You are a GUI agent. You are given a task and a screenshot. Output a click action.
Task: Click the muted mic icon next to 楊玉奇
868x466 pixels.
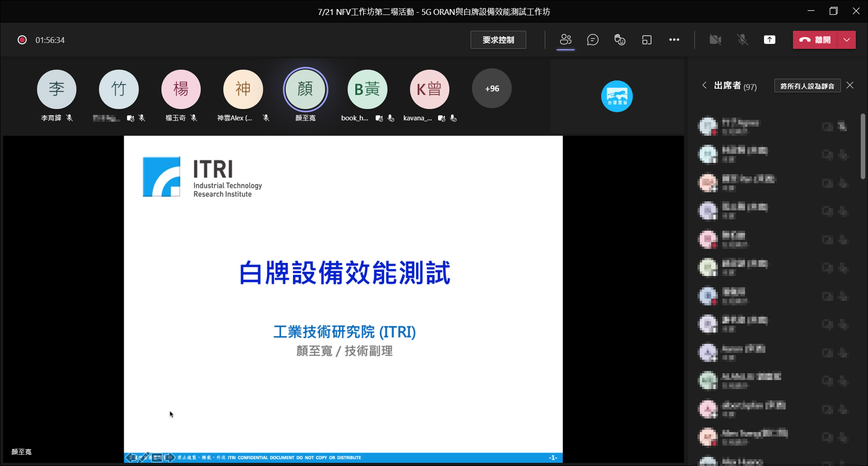click(194, 118)
